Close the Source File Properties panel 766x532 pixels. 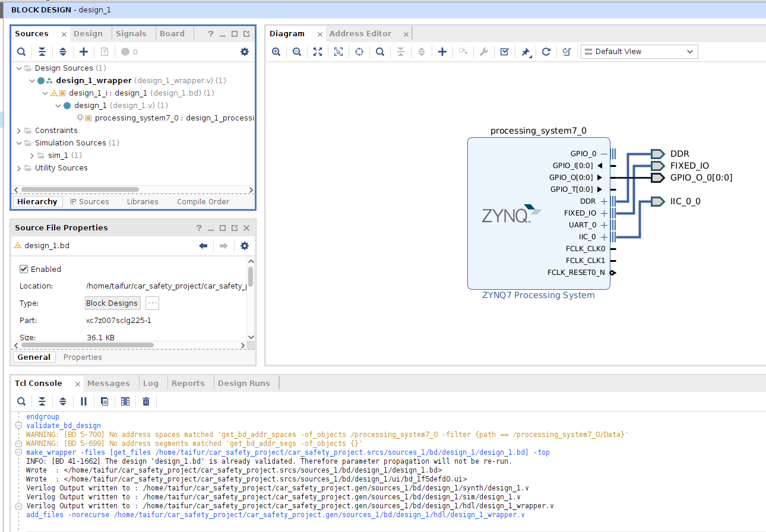coord(247,228)
